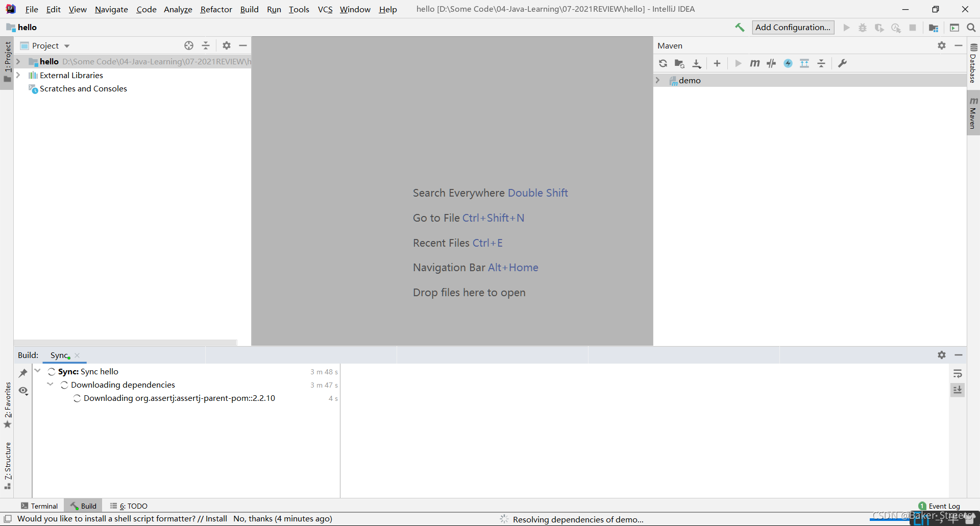980x526 pixels.
Task: Click Add Maven Projects plus icon
Action: 717,63
